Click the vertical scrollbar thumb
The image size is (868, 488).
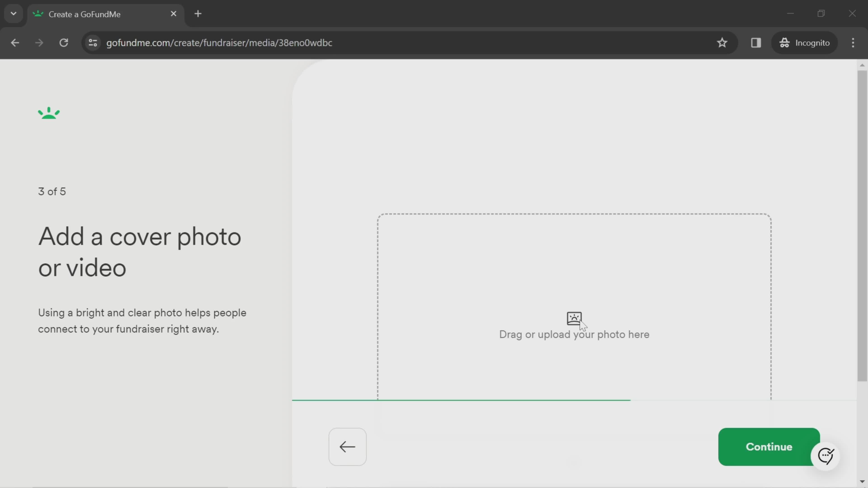[x=862, y=226]
